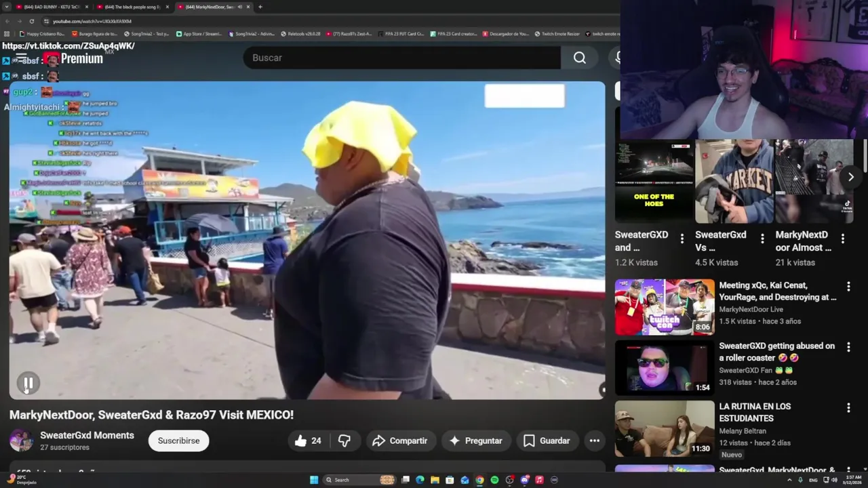Open the SweaterGxd Moments channel name
This screenshot has width=868, height=488.
87,435
